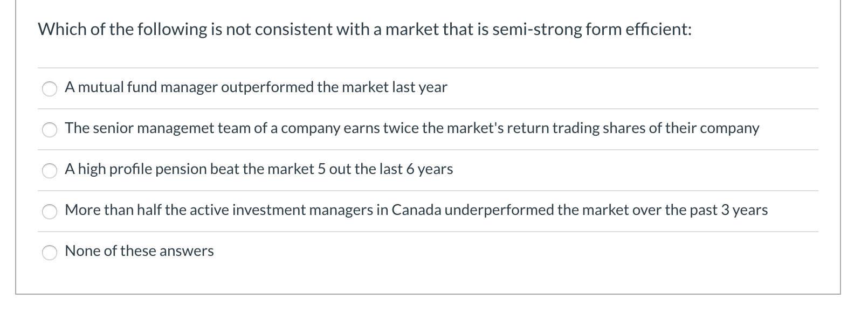Select the 'None of these answers' radio button
868x313 pixels.
[50, 252]
